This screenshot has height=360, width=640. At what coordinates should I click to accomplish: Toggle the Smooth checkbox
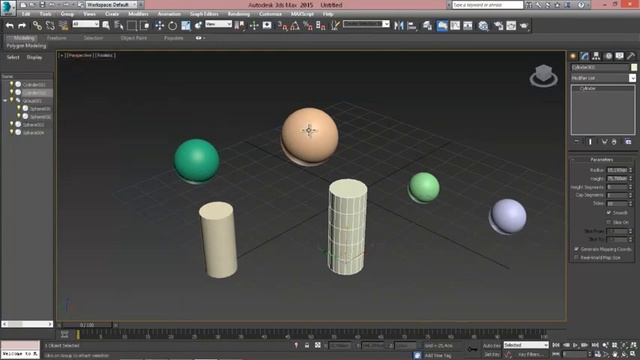click(609, 213)
